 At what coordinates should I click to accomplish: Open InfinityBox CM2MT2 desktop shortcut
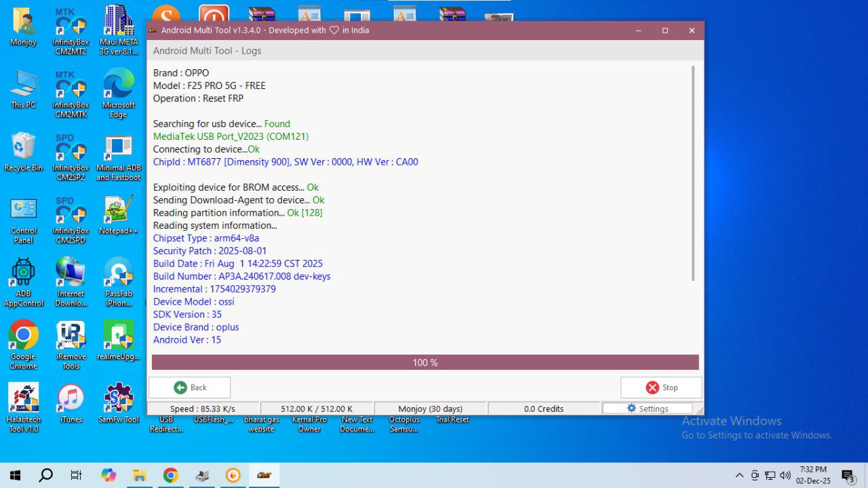(x=71, y=31)
